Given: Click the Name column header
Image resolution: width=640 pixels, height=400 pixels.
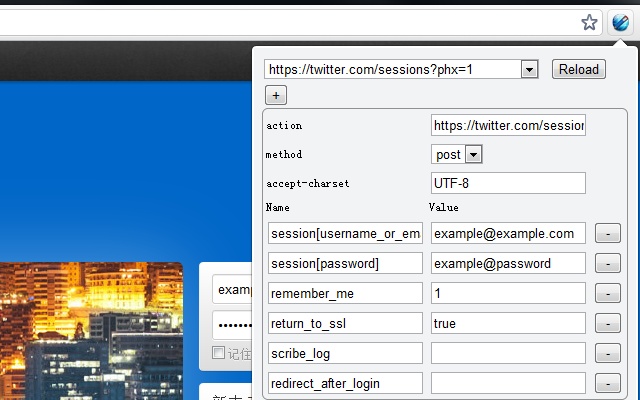Looking at the screenshot, I should (278, 207).
